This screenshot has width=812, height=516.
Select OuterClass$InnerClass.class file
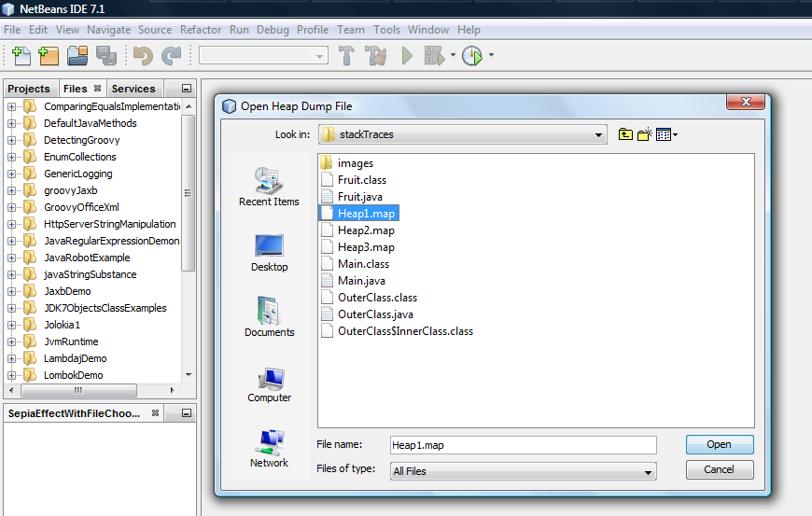[398, 331]
